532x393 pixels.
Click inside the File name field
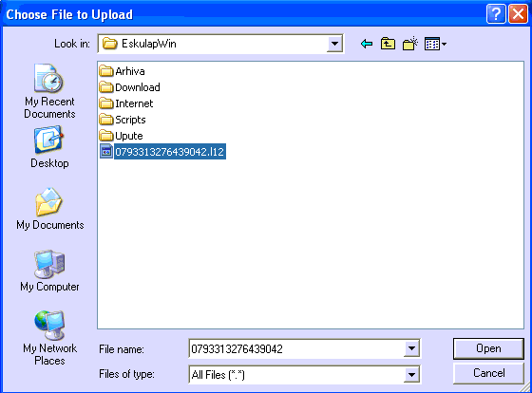[296, 348]
